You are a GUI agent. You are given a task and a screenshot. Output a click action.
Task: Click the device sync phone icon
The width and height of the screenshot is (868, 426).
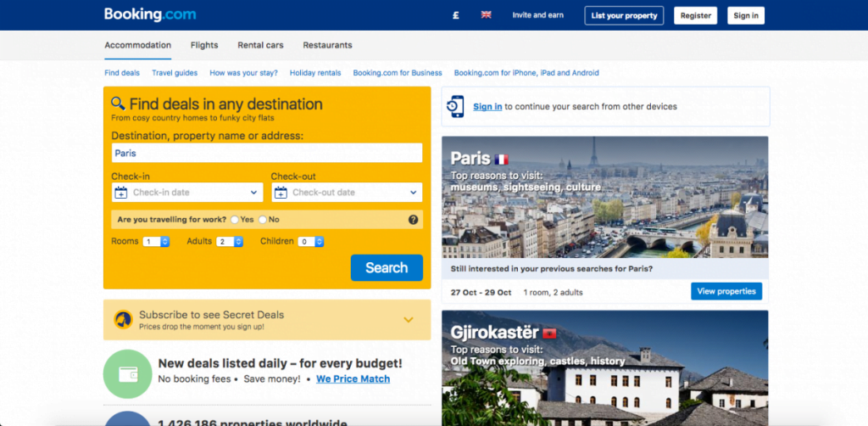point(456,107)
